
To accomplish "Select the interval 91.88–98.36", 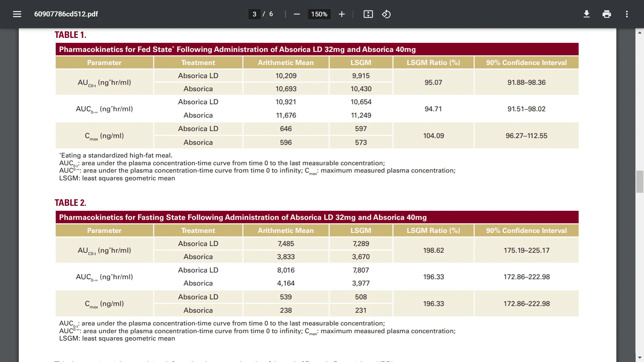I will click(527, 82).
